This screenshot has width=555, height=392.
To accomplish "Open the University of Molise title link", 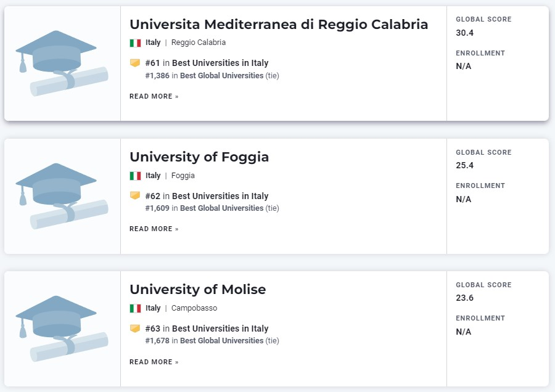I will point(198,290).
